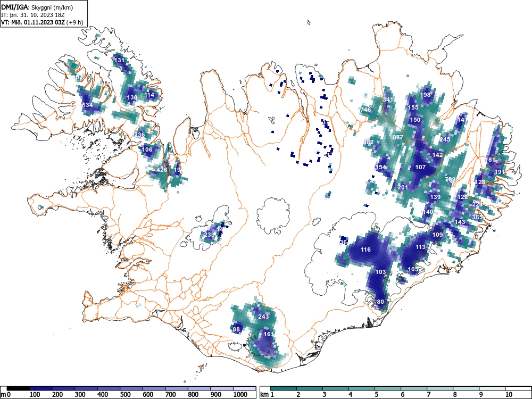The image size is (532, 399).
Task: Click the '143' visibility value
Action: (460, 222)
